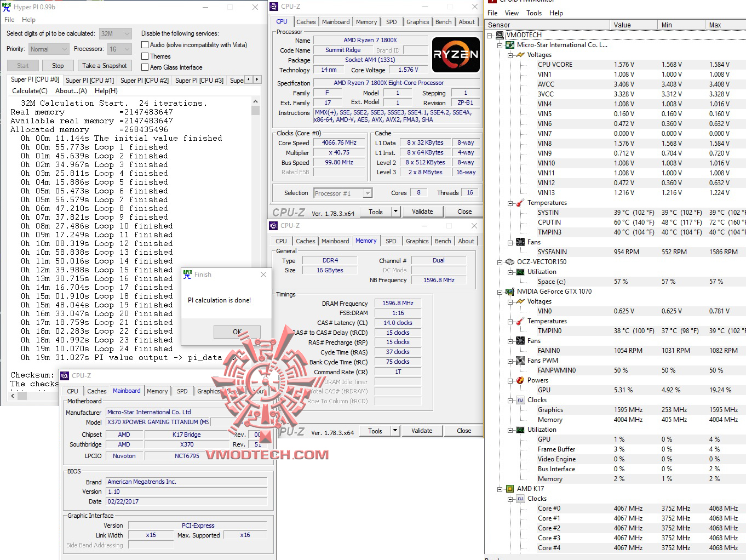The height and width of the screenshot is (560, 746).
Task: Click the RYZEN logo in CPU-Z
Action: (x=456, y=55)
